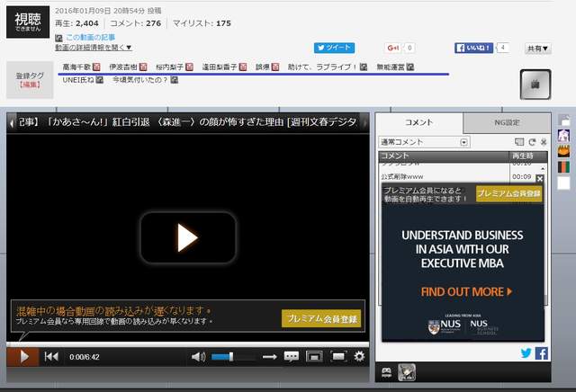This screenshot has width=576, height=392.
Task: Refresh the comment list
Action: point(532,142)
